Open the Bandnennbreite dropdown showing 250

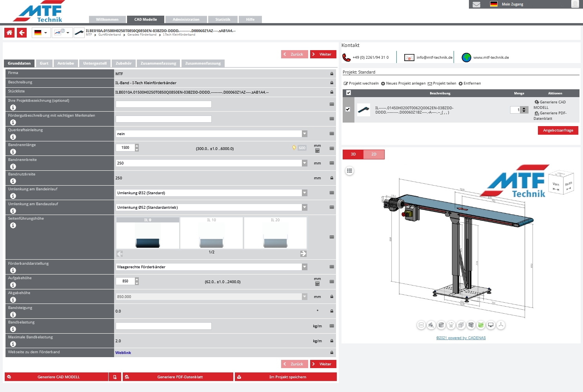tap(212, 163)
